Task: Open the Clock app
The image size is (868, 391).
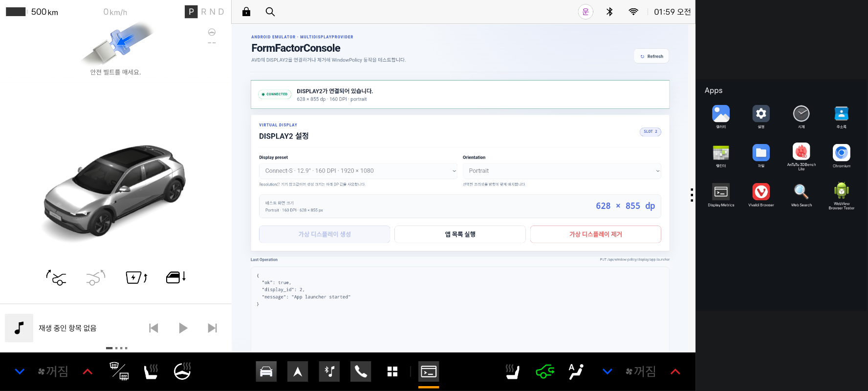Action: click(801, 114)
